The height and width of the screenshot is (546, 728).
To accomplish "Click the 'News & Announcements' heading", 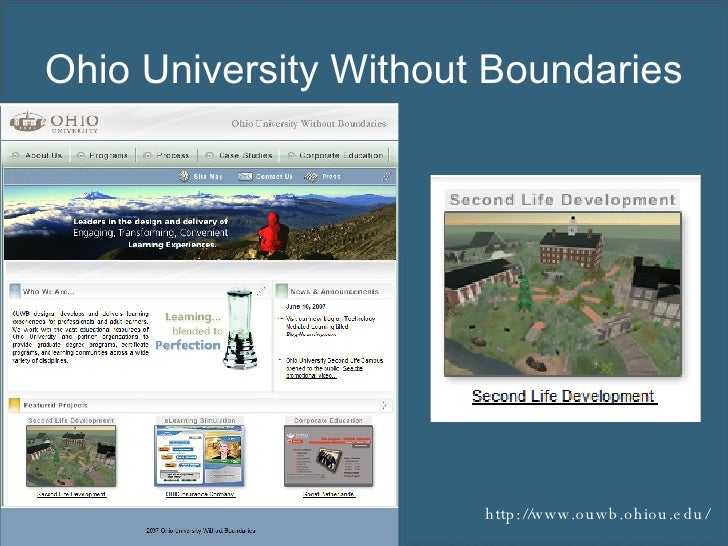I will [x=334, y=292].
